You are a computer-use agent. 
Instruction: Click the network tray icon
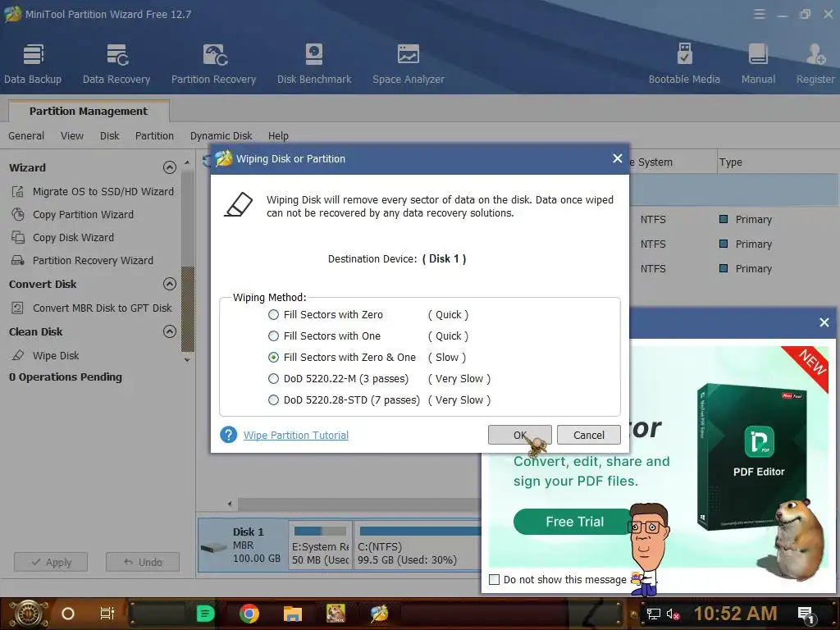653,614
